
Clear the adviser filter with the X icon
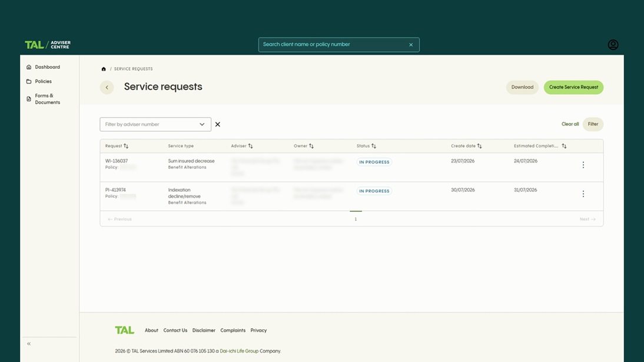(x=218, y=124)
